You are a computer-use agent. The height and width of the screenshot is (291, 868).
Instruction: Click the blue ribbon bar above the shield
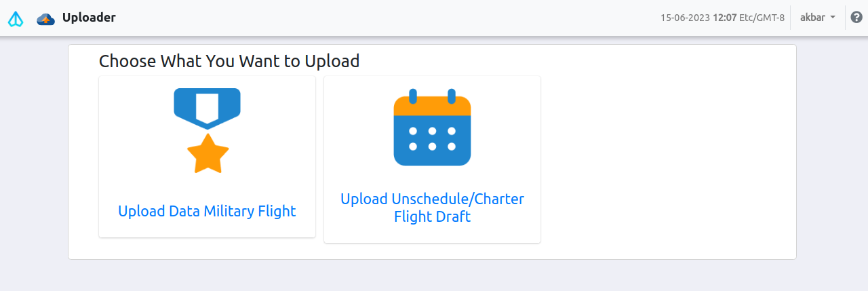(x=207, y=92)
